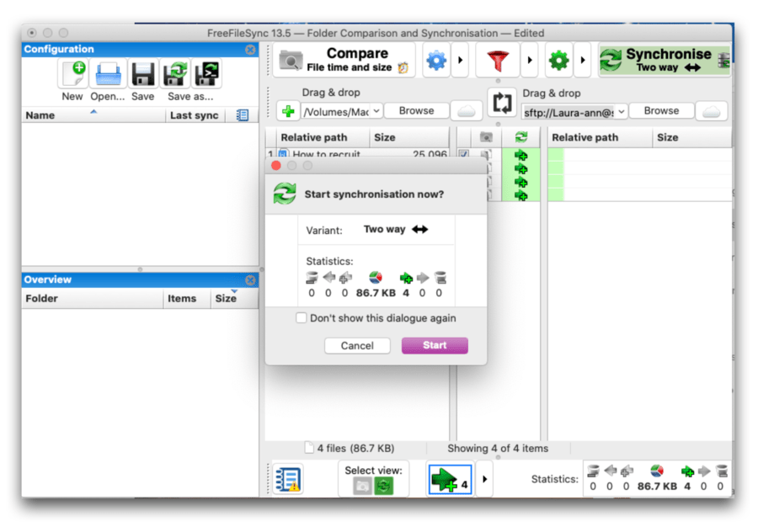This screenshot has width=758, height=532.
Task: Click the Save As icon in the Configuration panel
Action: click(174, 75)
